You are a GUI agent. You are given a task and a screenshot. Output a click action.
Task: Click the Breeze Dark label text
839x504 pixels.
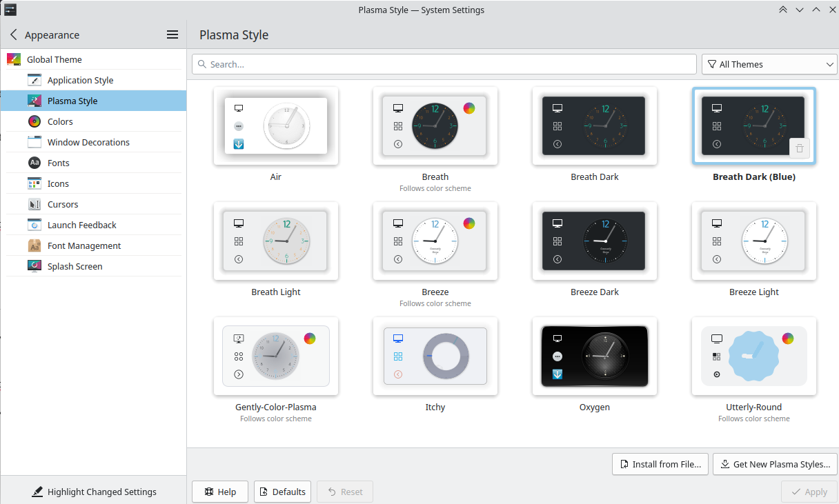(x=595, y=292)
